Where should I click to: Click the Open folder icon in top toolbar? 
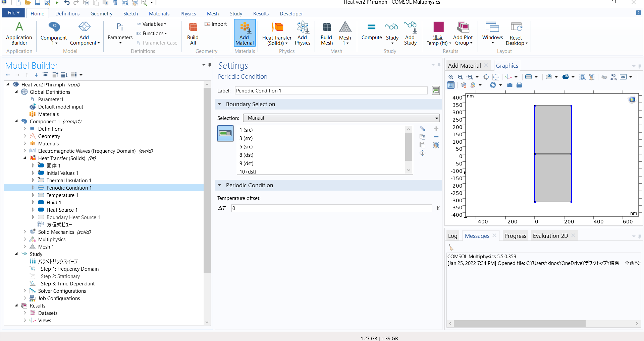pyautogui.click(x=28, y=3)
